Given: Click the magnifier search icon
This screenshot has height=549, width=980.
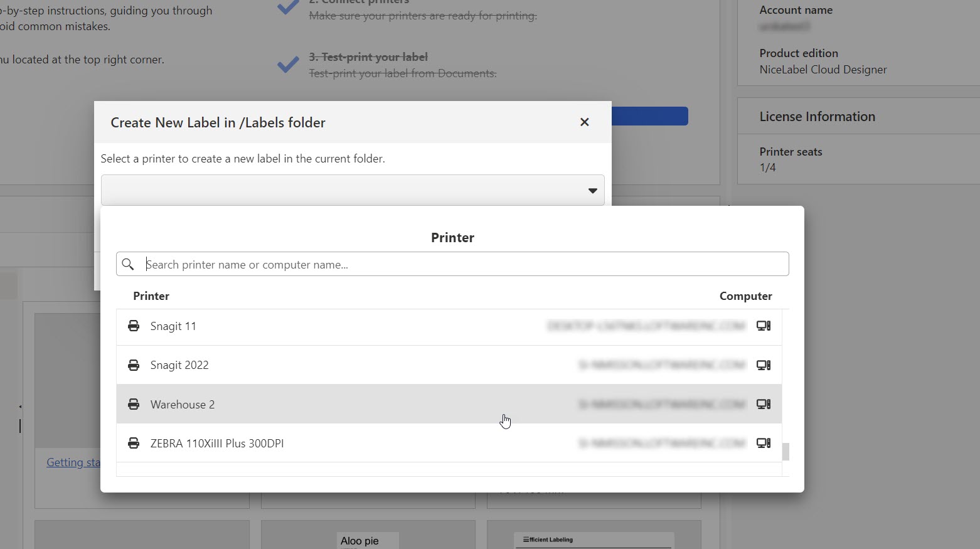Looking at the screenshot, I should tap(128, 264).
